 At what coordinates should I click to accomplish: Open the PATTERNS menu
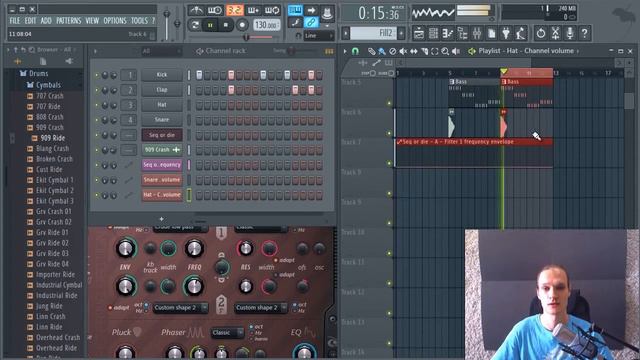tap(69, 21)
